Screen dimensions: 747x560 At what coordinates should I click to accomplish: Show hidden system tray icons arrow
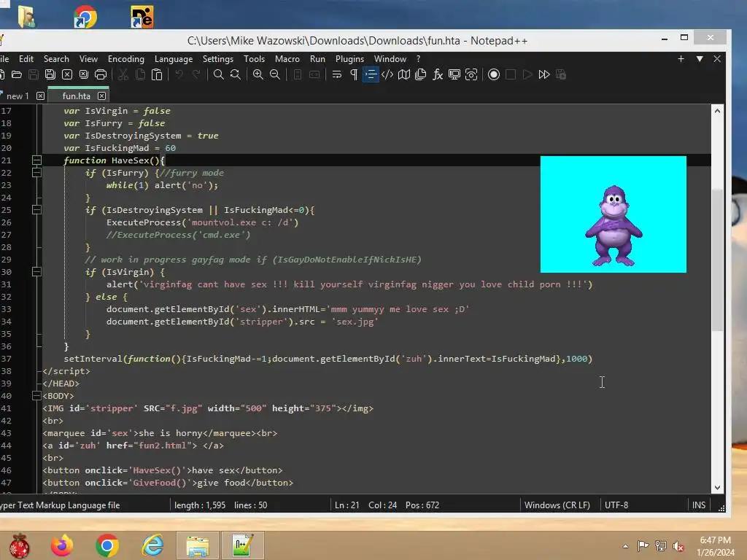pos(625,546)
